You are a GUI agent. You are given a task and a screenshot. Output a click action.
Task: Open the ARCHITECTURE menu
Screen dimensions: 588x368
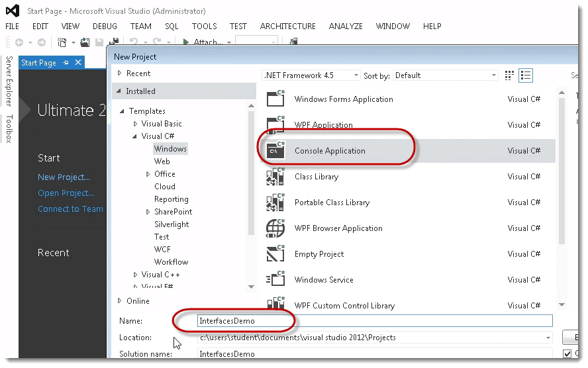[287, 26]
